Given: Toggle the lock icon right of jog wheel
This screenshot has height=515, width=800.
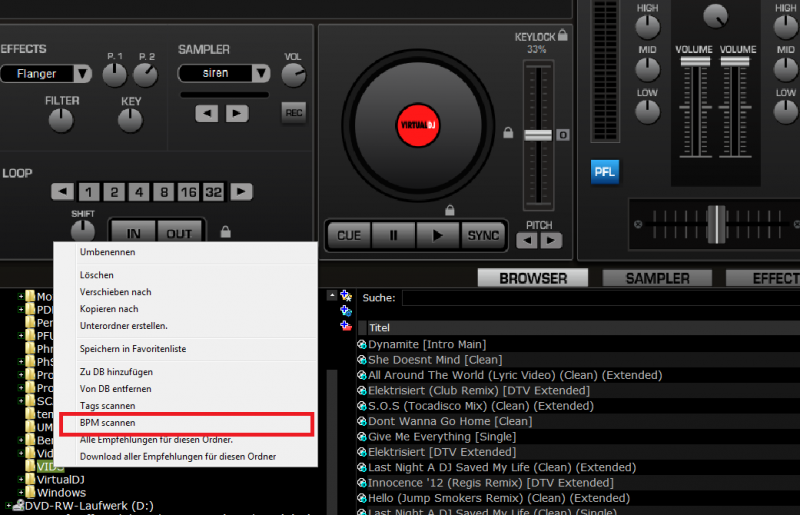Looking at the screenshot, I should click(508, 133).
